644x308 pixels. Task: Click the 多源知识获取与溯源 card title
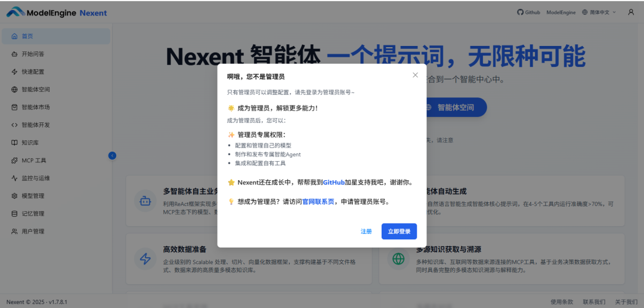(x=448, y=250)
